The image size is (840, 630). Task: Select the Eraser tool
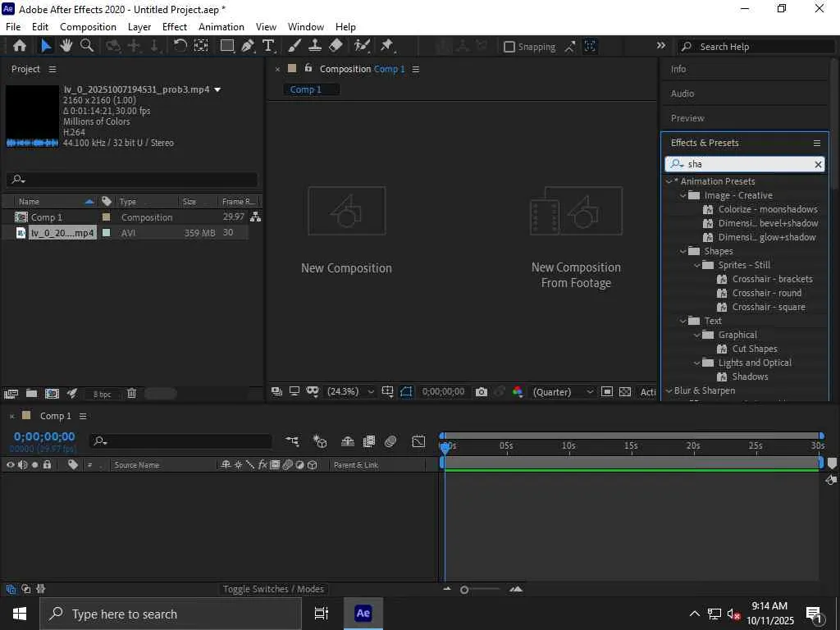(x=336, y=46)
